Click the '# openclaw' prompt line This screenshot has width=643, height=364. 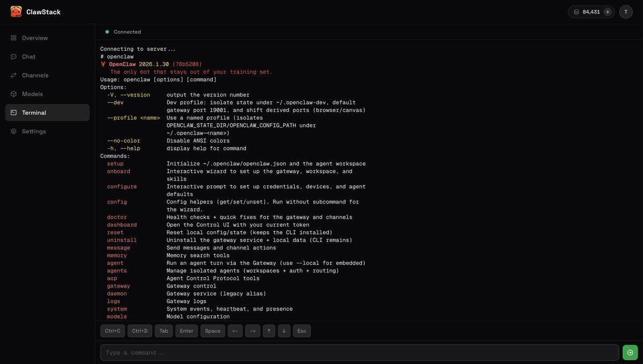117,56
